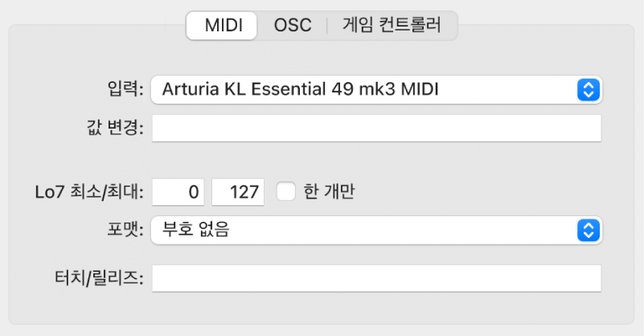Click into the 값 변경 text field
The image size is (644, 336).
375,128
